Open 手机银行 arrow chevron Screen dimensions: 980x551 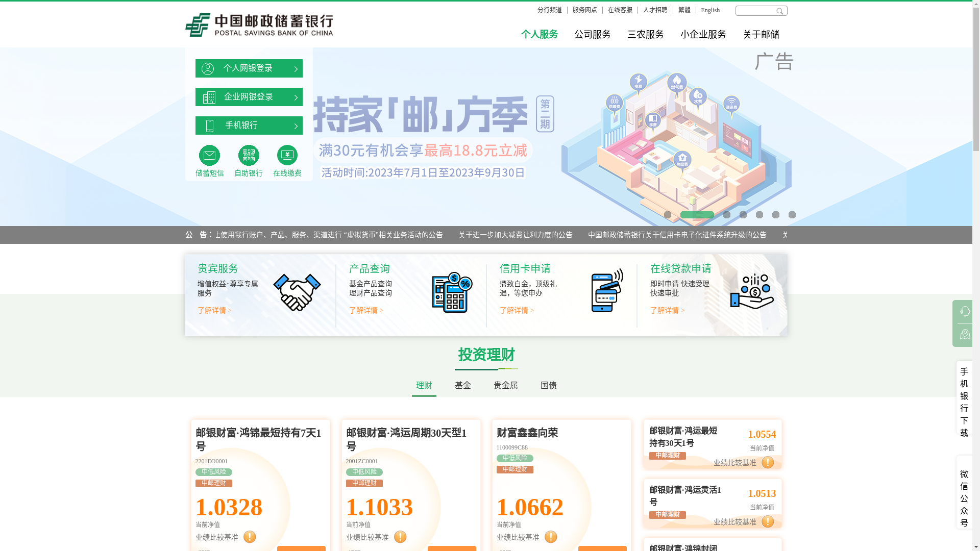point(296,126)
